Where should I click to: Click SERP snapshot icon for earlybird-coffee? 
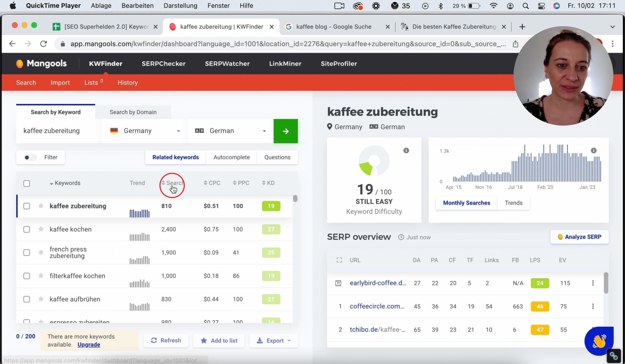[338, 283]
